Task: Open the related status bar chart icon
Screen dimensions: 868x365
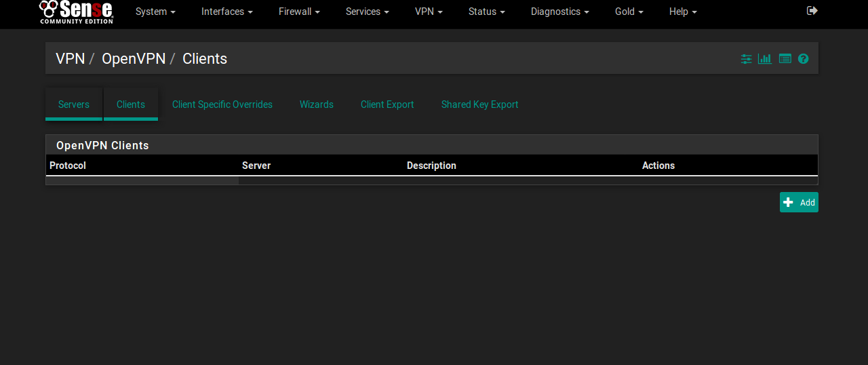Action: [x=765, y=59]
